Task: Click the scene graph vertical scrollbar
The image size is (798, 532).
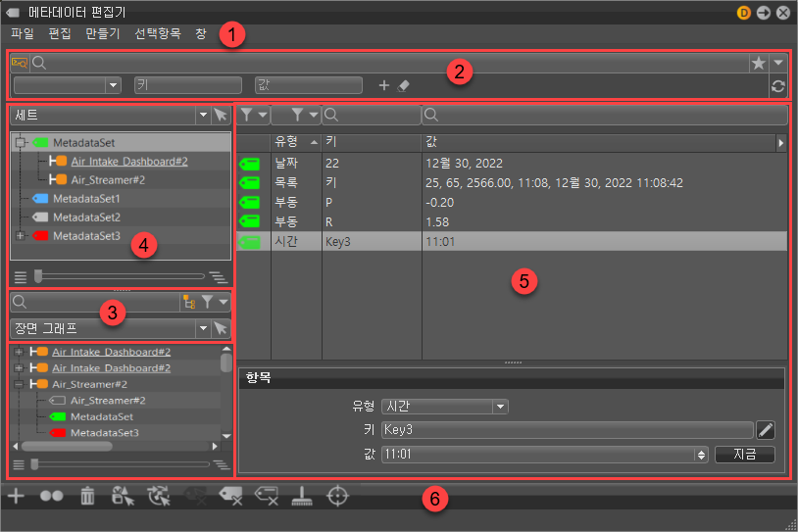Action: 226,363
